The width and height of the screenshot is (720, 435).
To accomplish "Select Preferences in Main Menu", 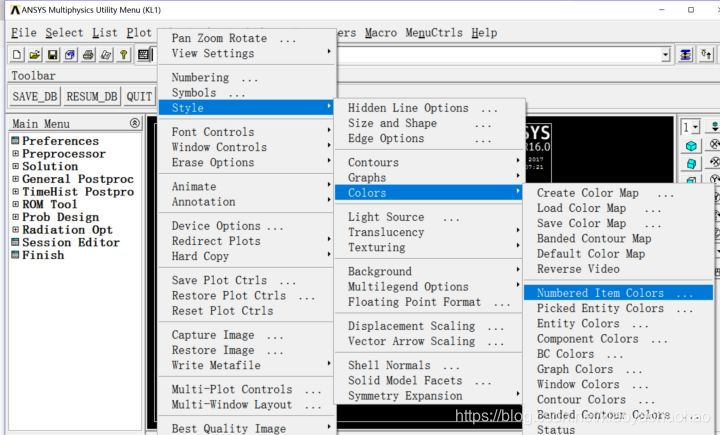I will [60, 141].
